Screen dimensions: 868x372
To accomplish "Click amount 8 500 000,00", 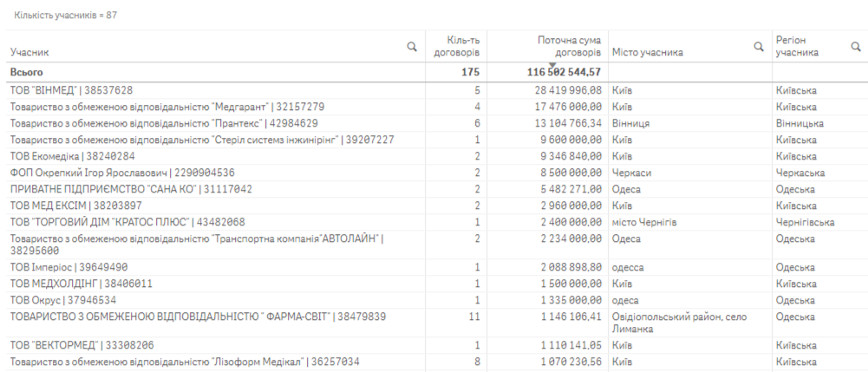I will click(571, 173).
